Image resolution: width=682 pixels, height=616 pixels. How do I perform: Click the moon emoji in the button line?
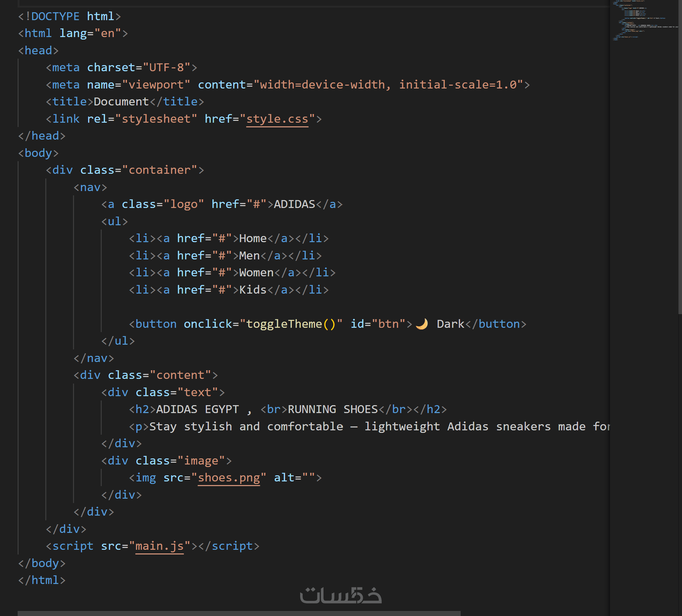(x=422, y=324)
